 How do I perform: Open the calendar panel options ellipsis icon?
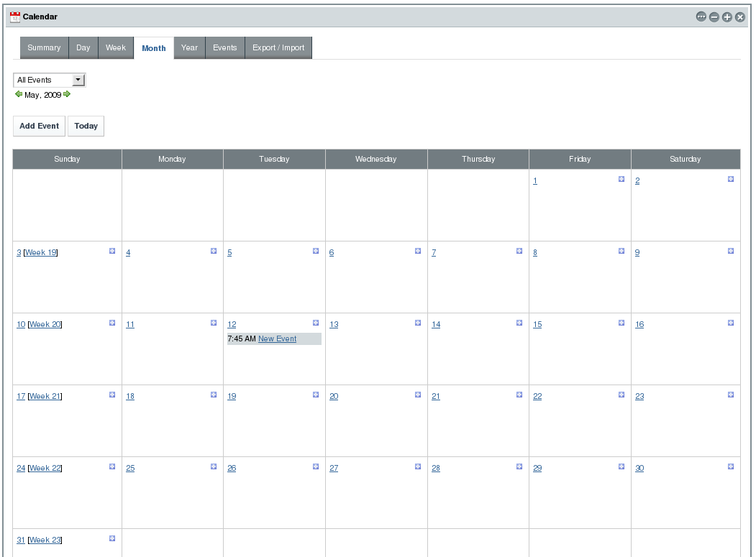(701, 17)
